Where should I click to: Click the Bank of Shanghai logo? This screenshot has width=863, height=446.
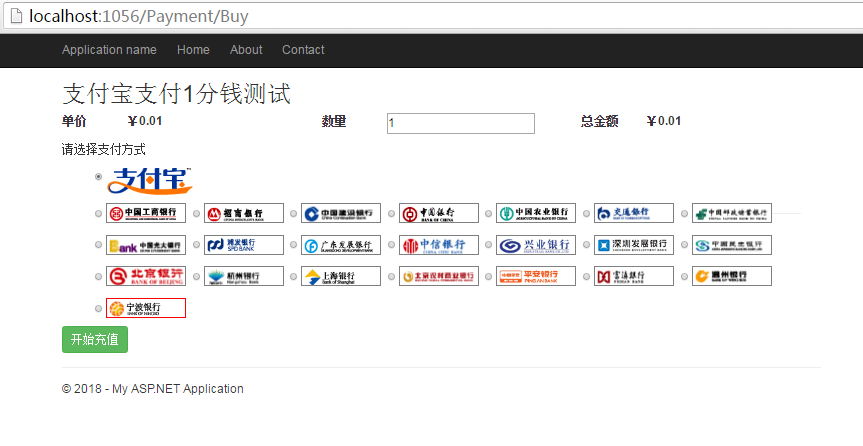click(341, 276)
